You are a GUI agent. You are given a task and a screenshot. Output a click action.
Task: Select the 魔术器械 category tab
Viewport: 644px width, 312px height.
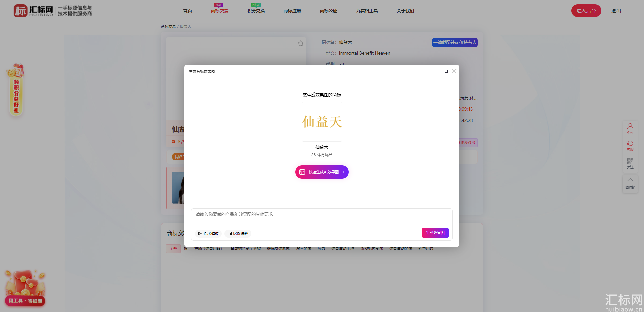tap(304, 249)
